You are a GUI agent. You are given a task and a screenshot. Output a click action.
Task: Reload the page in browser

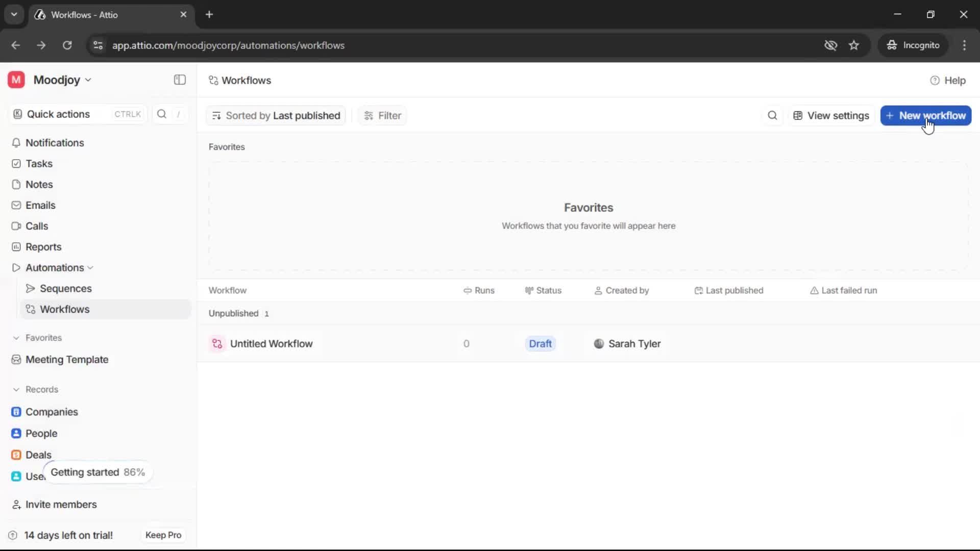point(67,45)
